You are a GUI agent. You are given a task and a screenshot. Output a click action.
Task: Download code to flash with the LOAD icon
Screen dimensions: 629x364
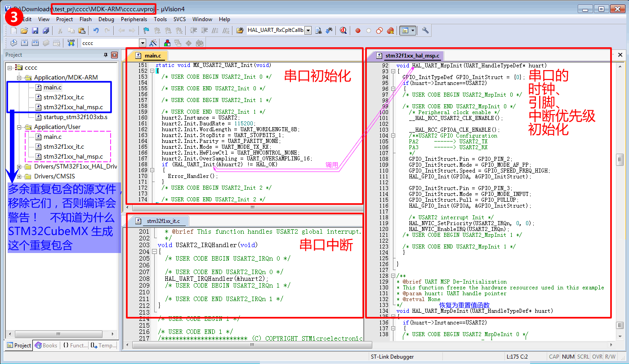point(71,42)
